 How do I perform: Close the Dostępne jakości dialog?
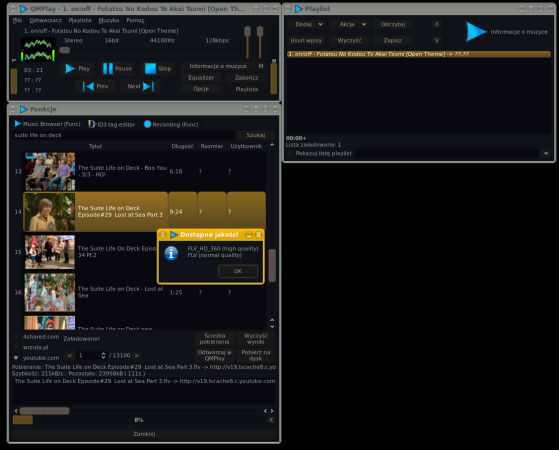coord(258,235)
